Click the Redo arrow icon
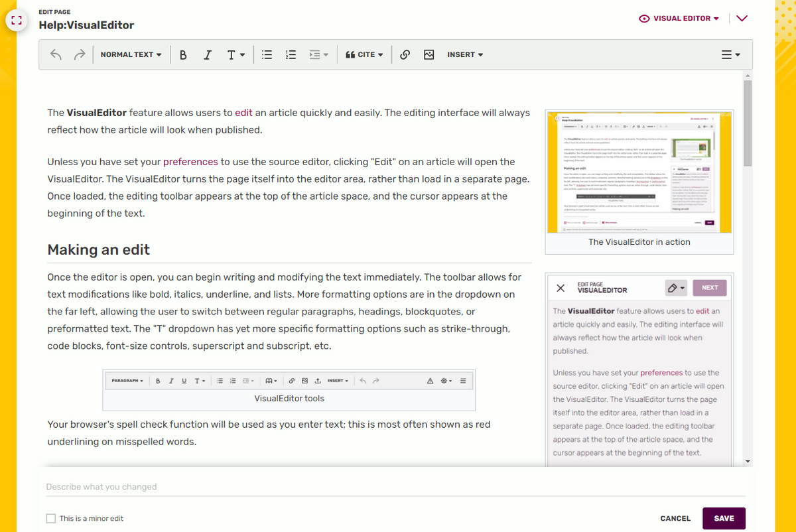The height and width of the screenshot is (532, 796). (79, 54)
